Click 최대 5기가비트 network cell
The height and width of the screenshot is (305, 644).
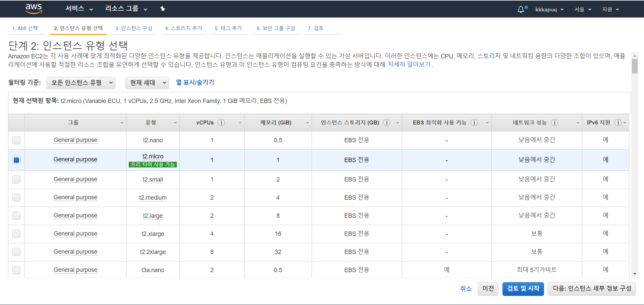point(537,270)
